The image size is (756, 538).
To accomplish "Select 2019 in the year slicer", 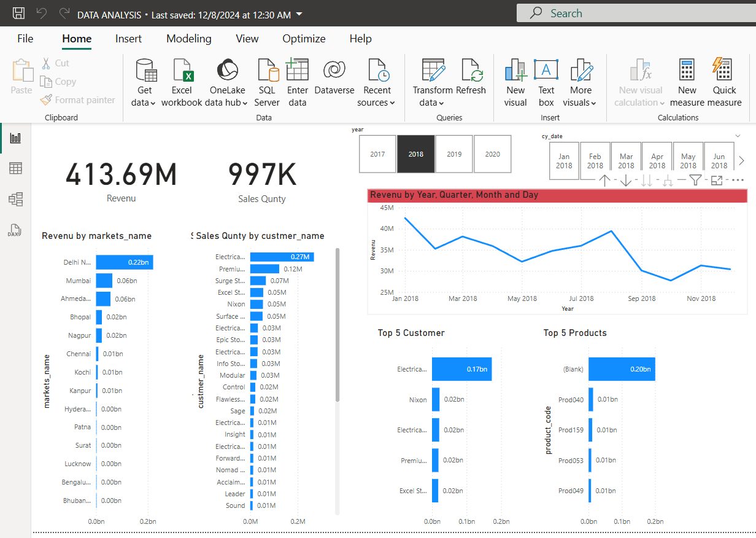I will pos(454,154).
